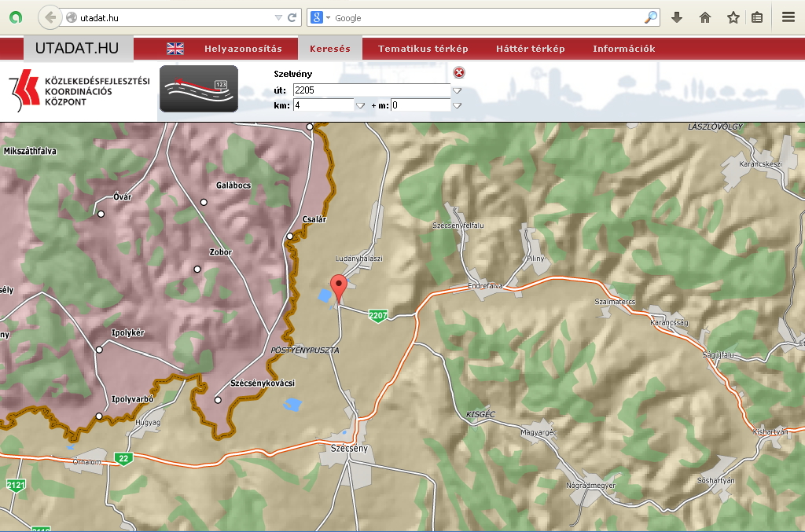805x532 pixels.
Task: Expand the meter value dropdown
Action: [x=457, y=105]
